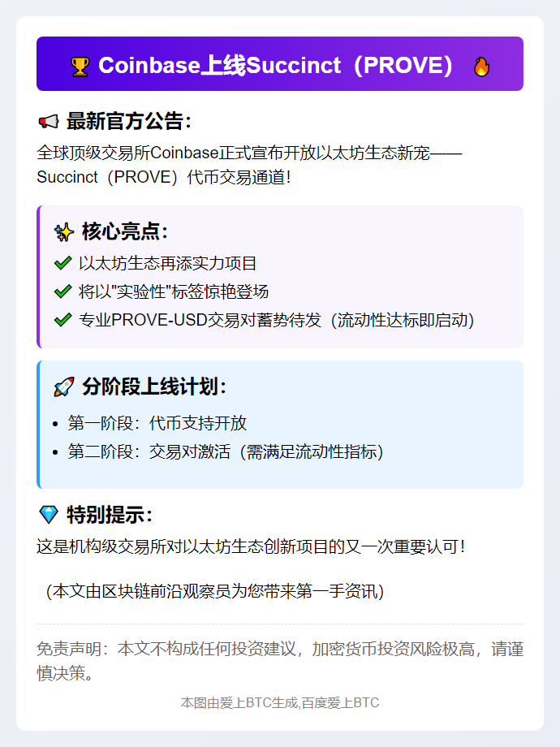Image resolution: width=560 pixels, height=747 pixels.
Task: Click the 最新官方公告 heading
Action: (128, 122)
